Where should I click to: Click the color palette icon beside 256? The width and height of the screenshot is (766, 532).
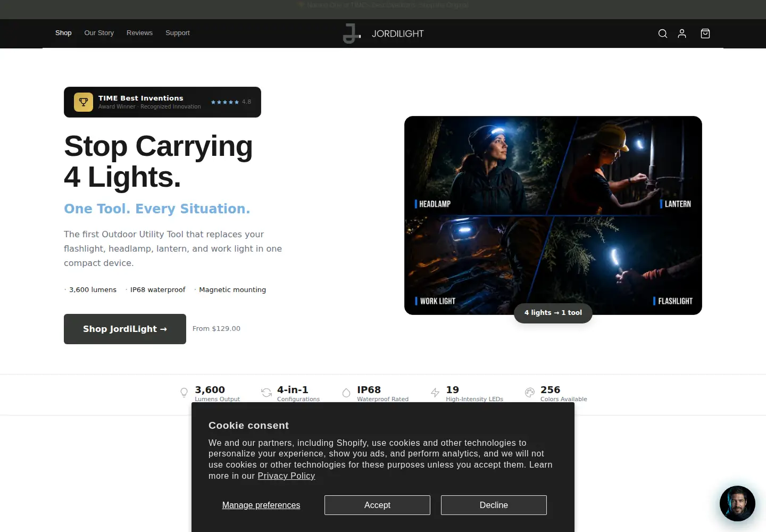(530, 393)
